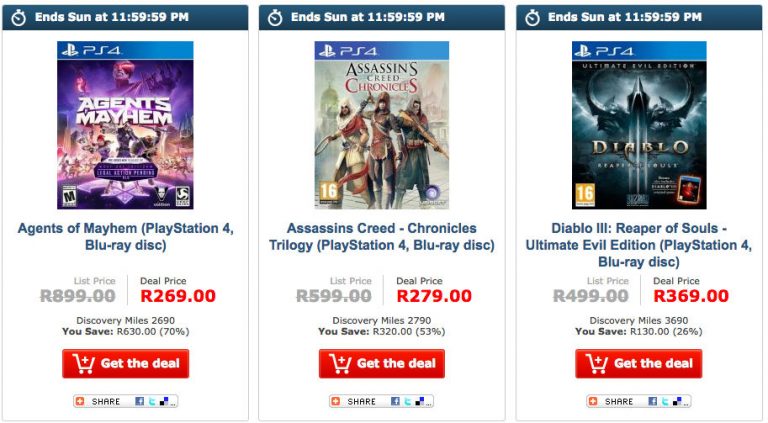768x423 pixels.
Task: Click Twitter share icon under Diablo III
Action: click(666, 401)
